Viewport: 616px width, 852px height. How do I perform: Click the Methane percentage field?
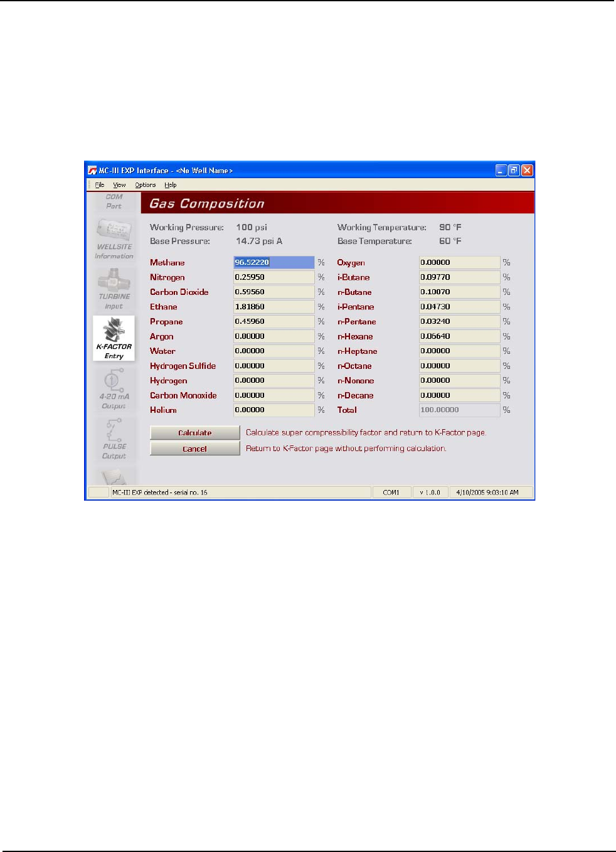click(274, 262)
